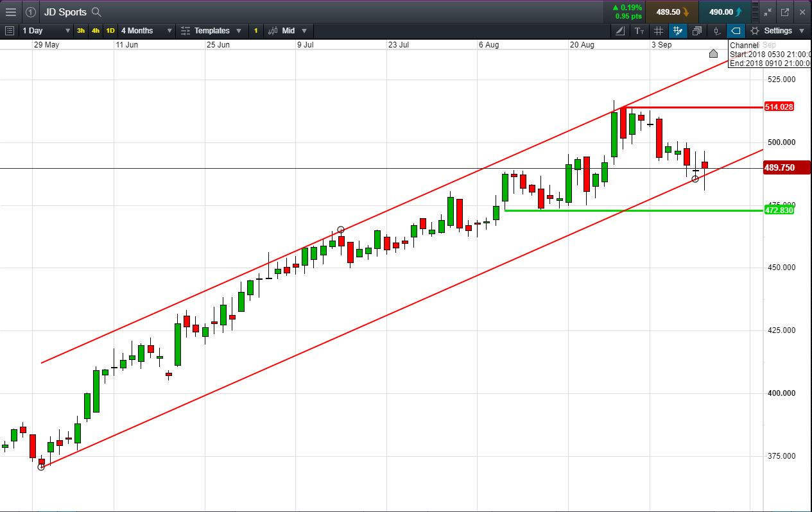Click the 500.000 price axis label
Image resolution: width=812 pixels, height=512 pixels.
tap(781, 142)
